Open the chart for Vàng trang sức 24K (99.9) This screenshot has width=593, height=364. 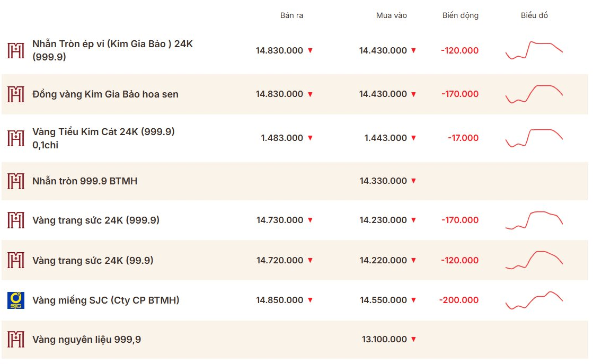coord(534,260)
